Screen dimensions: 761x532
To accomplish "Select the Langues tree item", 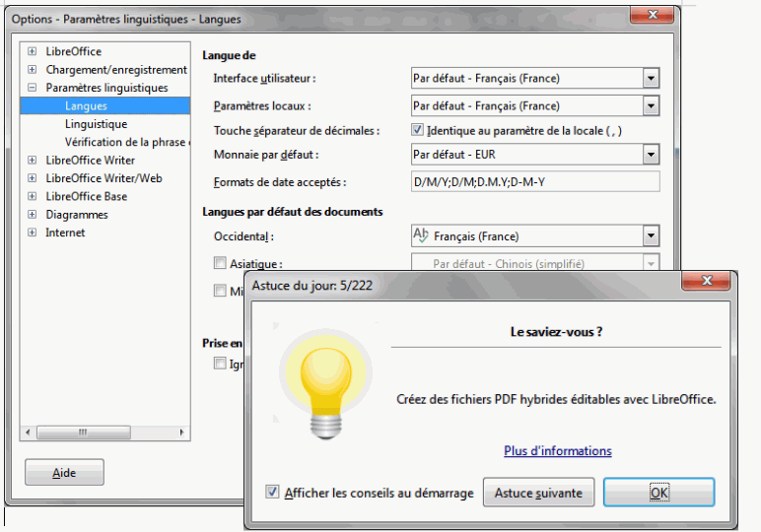I will click(104, 105).
